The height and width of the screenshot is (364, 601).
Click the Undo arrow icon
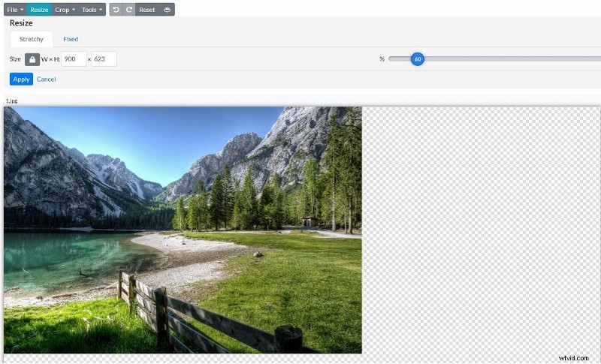(116, 10)
